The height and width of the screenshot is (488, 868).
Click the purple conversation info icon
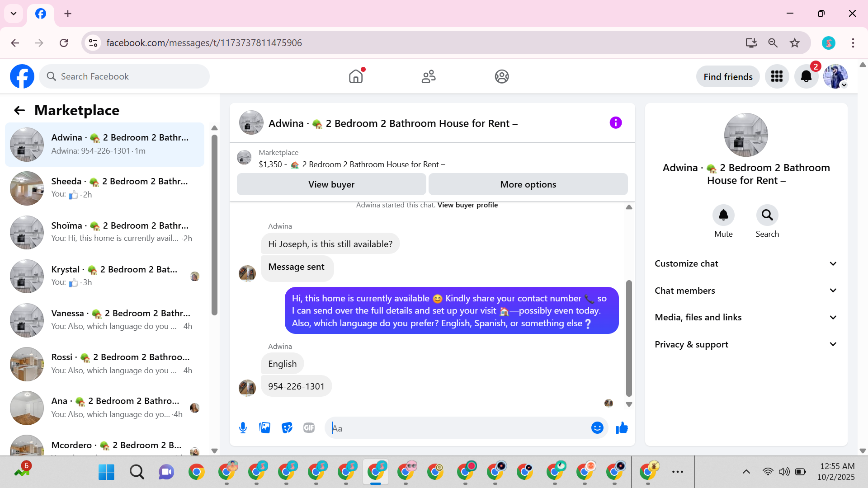click(615, 123)
